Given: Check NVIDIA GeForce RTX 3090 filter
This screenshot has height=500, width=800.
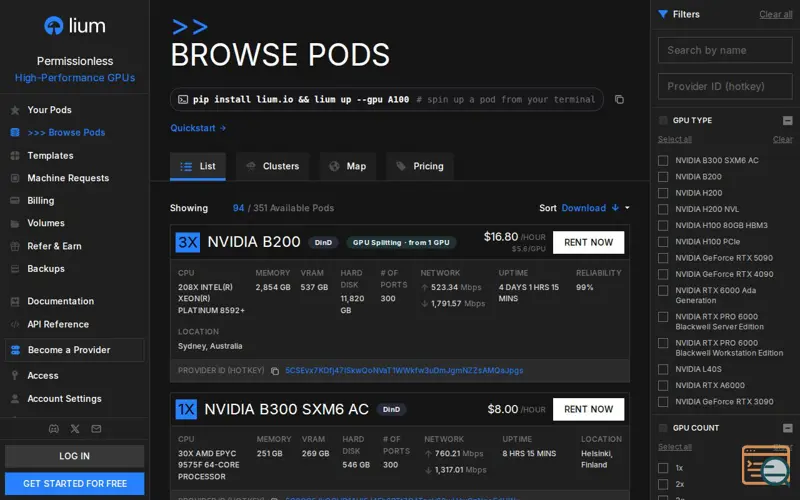Looking at the screenshot, I should (663, 402).
